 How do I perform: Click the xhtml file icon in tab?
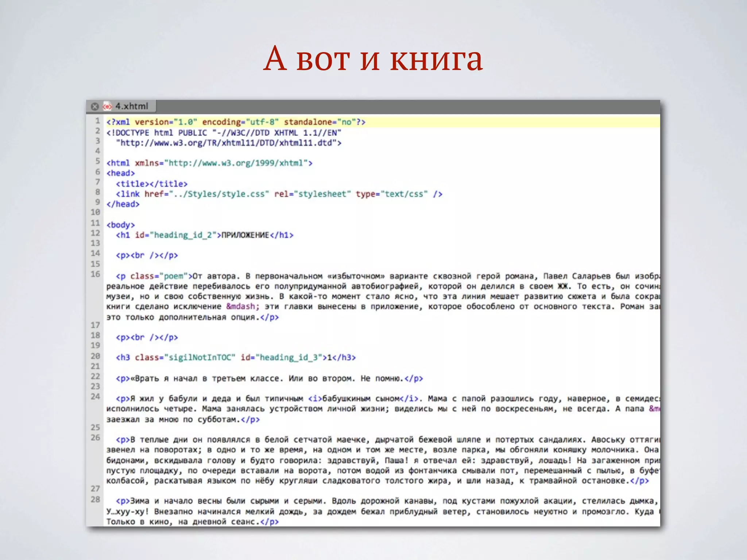[x=107, y=106]
